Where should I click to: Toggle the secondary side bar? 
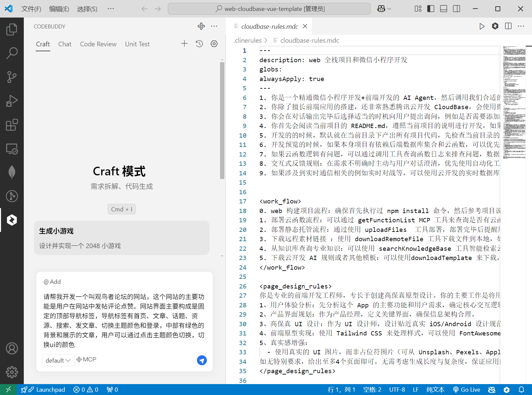[x=456, y=9]
